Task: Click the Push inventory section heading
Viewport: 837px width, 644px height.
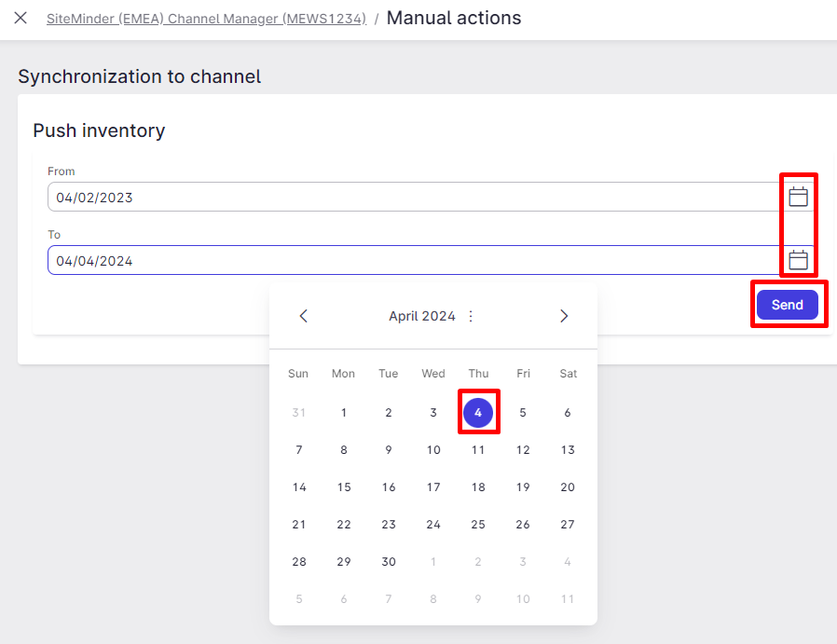Action: coord(99,130)
